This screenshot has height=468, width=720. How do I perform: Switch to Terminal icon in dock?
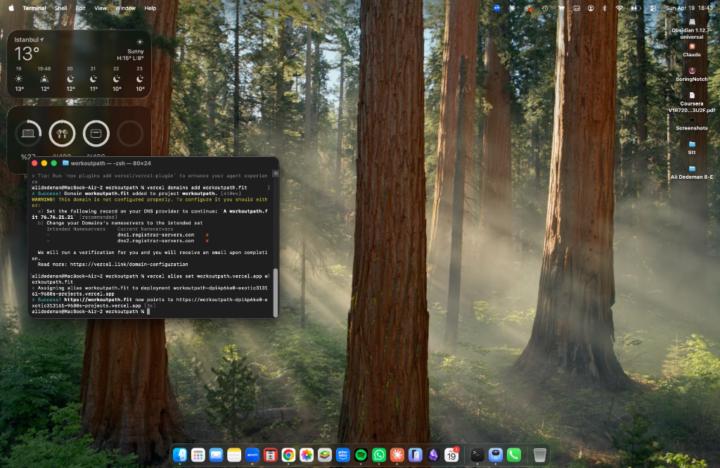coord(477,455)
